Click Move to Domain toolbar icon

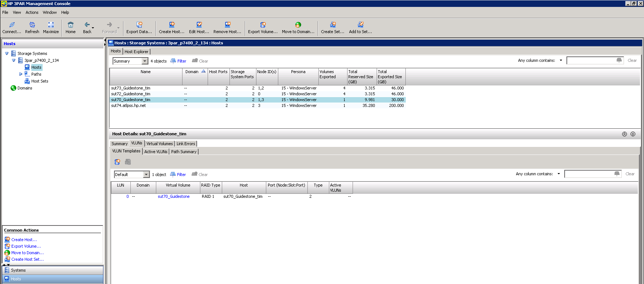point(298,25)
